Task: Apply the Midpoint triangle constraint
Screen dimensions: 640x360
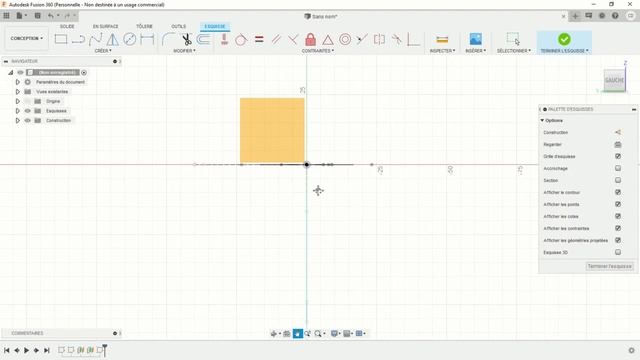Action: point(328,40)
